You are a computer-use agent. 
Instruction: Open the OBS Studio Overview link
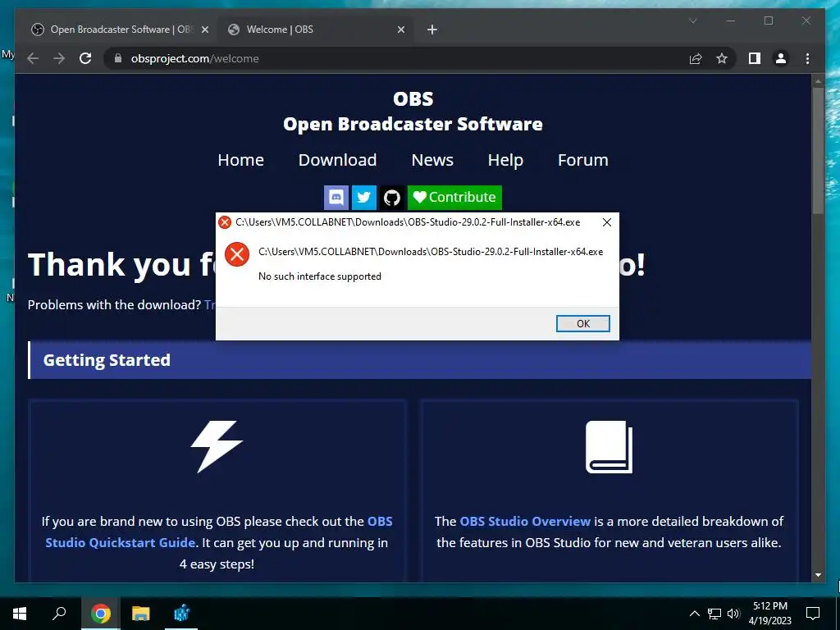click(525, 521)
